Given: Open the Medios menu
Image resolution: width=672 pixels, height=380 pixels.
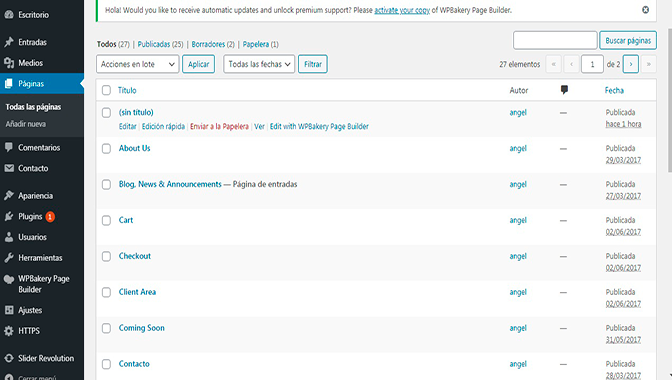Looking at the screenshot, I should coord(30,63).
